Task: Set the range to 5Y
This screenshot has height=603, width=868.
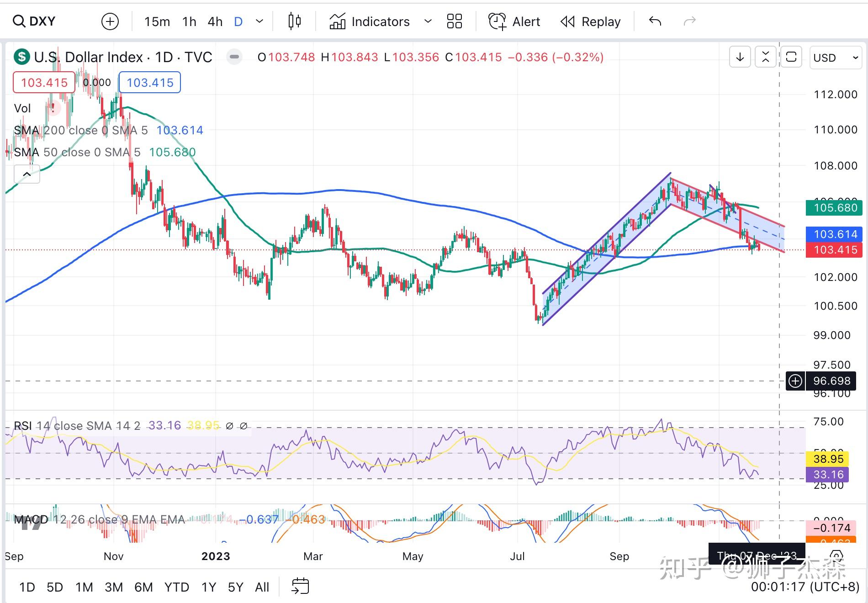Action: click(236, 587)
